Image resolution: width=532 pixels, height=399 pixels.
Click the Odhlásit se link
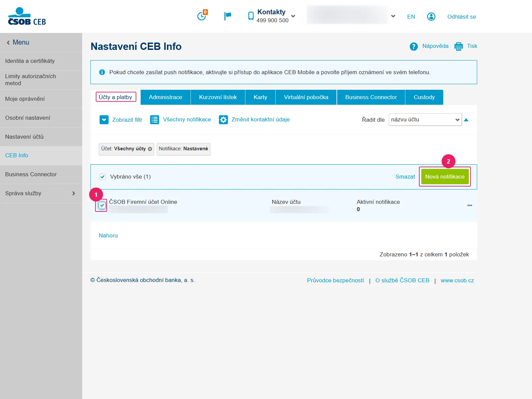pos(462,17)
